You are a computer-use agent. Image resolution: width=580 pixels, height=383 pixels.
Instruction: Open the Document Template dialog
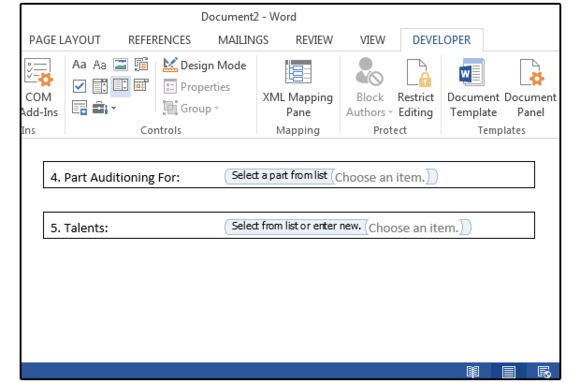coord(473,89)
